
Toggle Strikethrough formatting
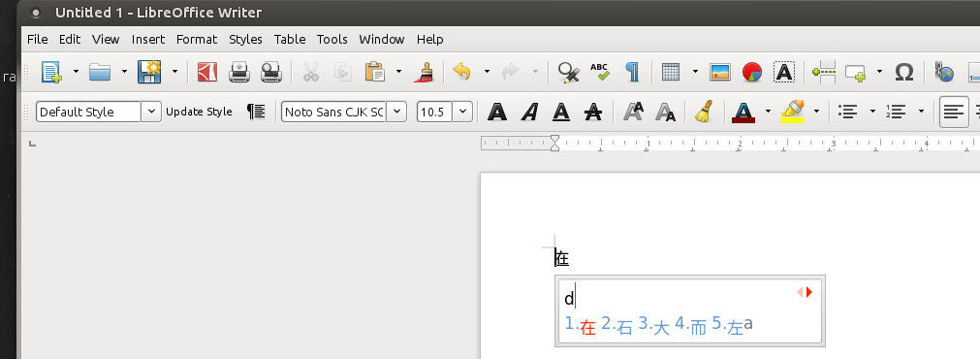click(x=593, y=112)
